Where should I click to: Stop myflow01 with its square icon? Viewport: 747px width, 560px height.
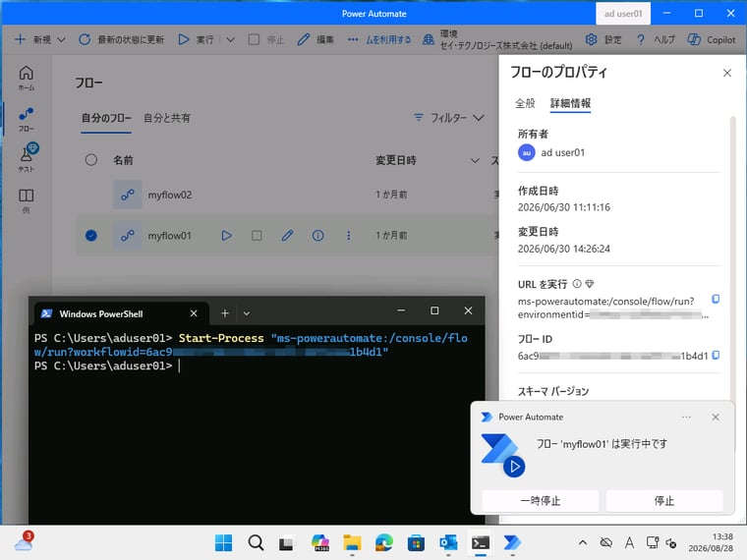click(x=257, y=235)
